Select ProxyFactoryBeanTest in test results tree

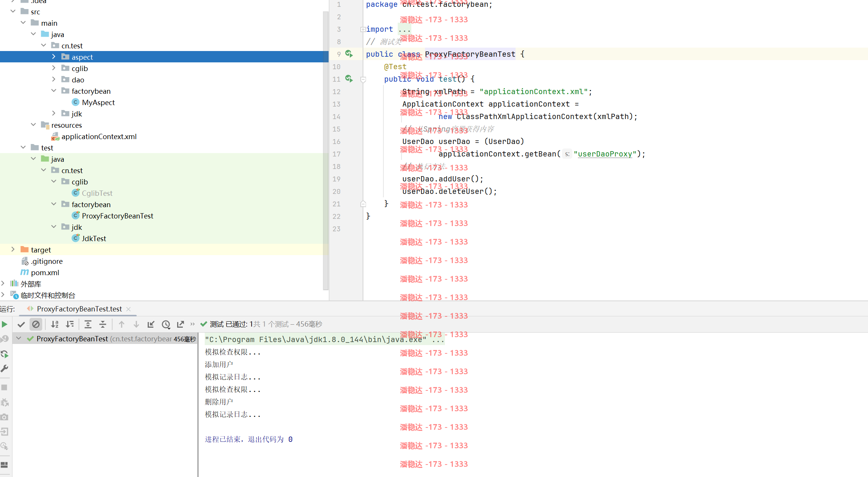(x=104, y=339)
